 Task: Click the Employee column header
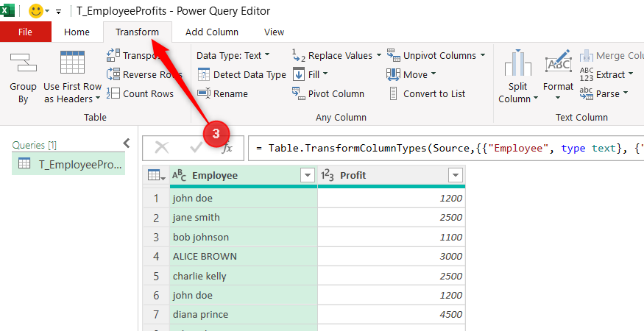[244, 176]
